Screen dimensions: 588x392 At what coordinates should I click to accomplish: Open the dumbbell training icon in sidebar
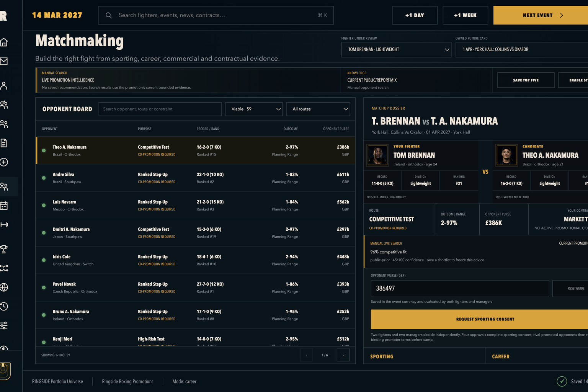pos(4,225)
